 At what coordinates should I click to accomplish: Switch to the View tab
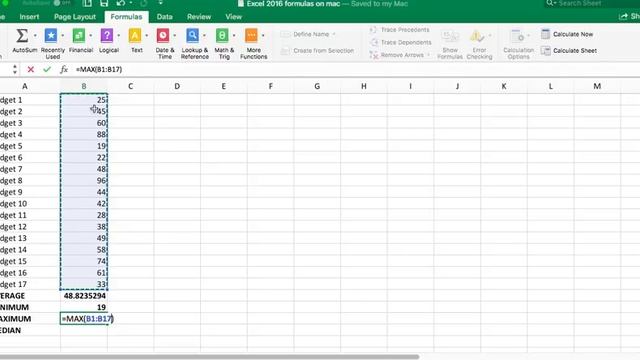pos(233,17)
